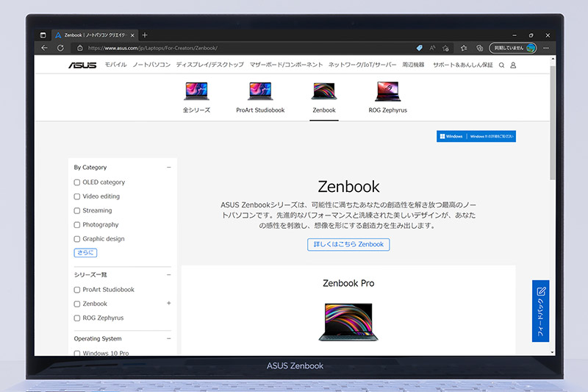588x392 pixels.
Task: Open a new browser tab with the plus icon
Action: (x=145, y=35)
